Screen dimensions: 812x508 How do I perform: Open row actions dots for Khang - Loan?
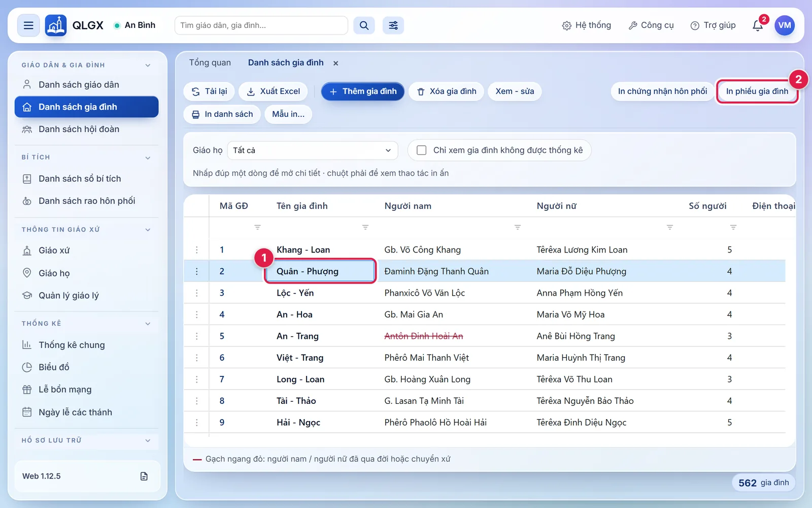click(197, 249)
